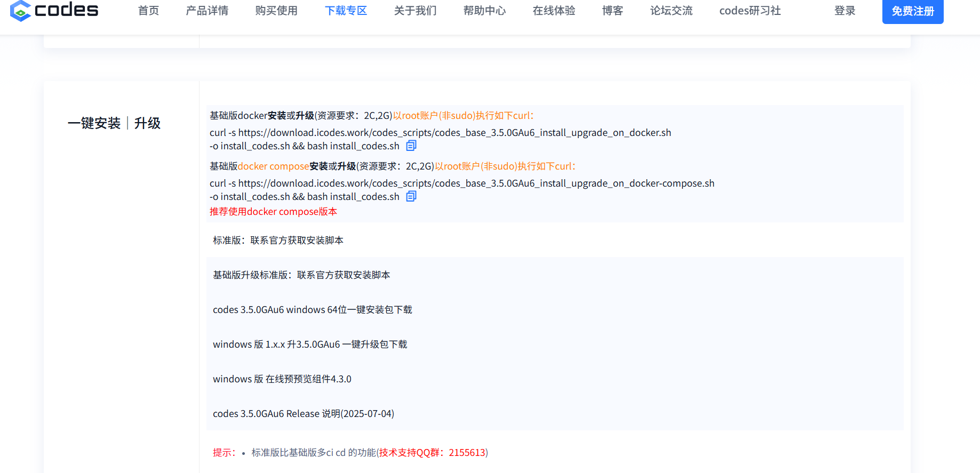Go to 在线体验 page
980x473 pixels.
[x=554, y=11]
